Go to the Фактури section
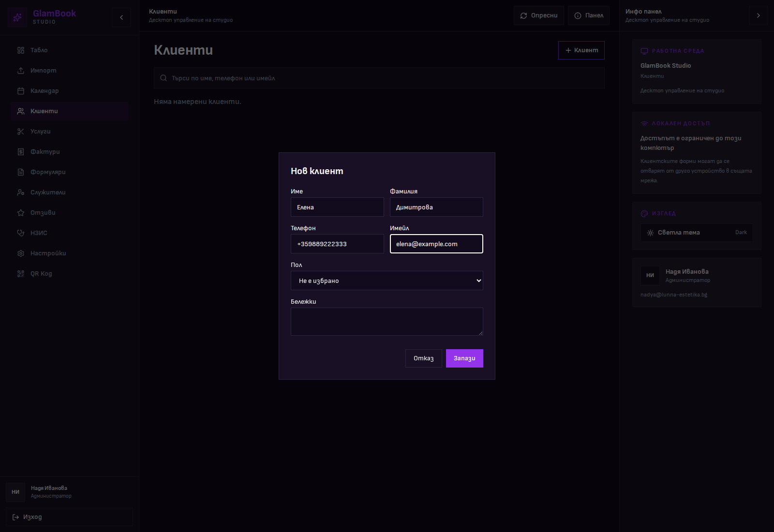 pos(45,152)
